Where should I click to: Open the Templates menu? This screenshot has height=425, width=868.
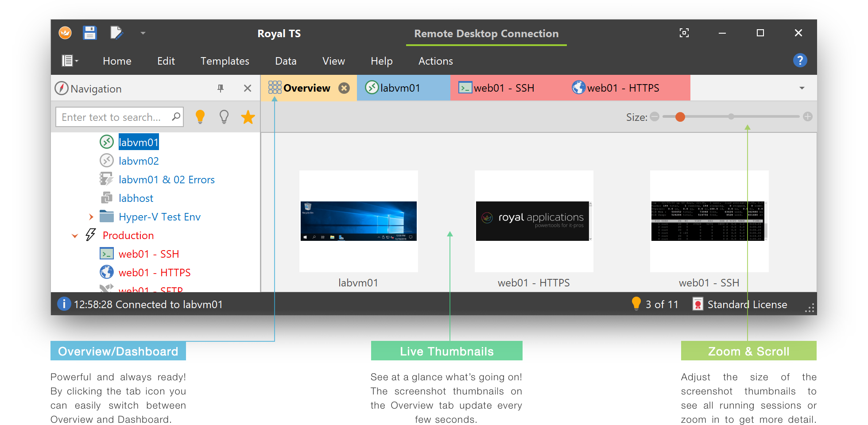coord(225,61)
